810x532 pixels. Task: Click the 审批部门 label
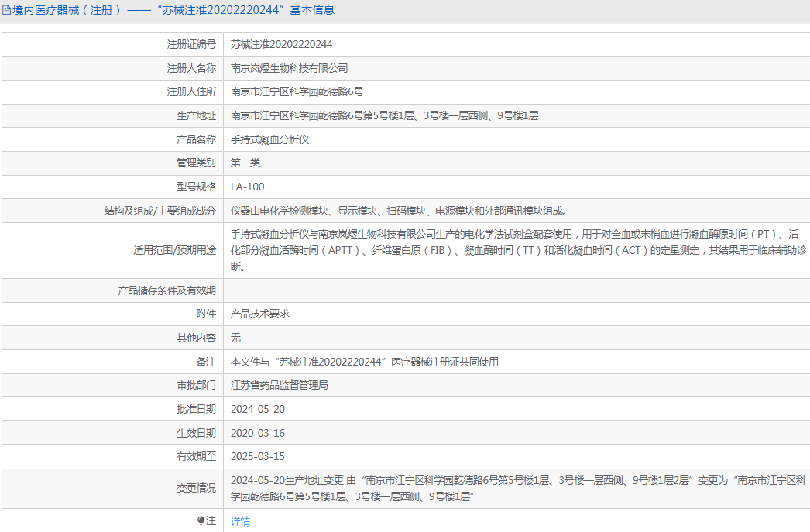coord(196,385)
